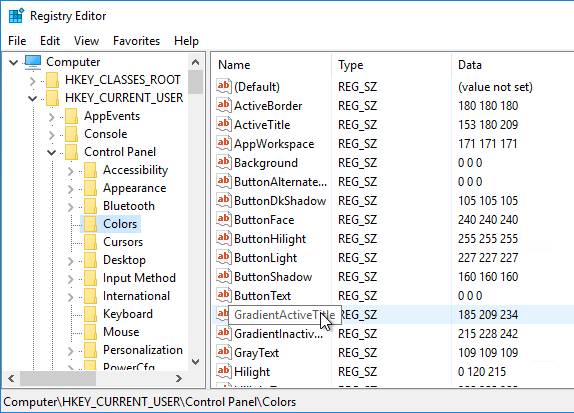Click the registry path address bar
Image resolution: width=574 pixels, height=413 pixels.
tap(287, 402)
